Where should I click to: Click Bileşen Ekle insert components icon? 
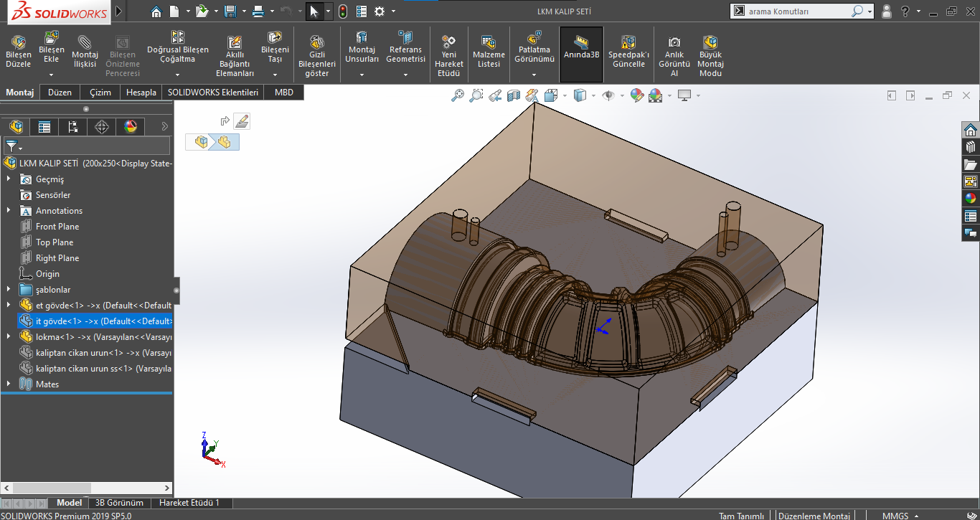[52, 39]
